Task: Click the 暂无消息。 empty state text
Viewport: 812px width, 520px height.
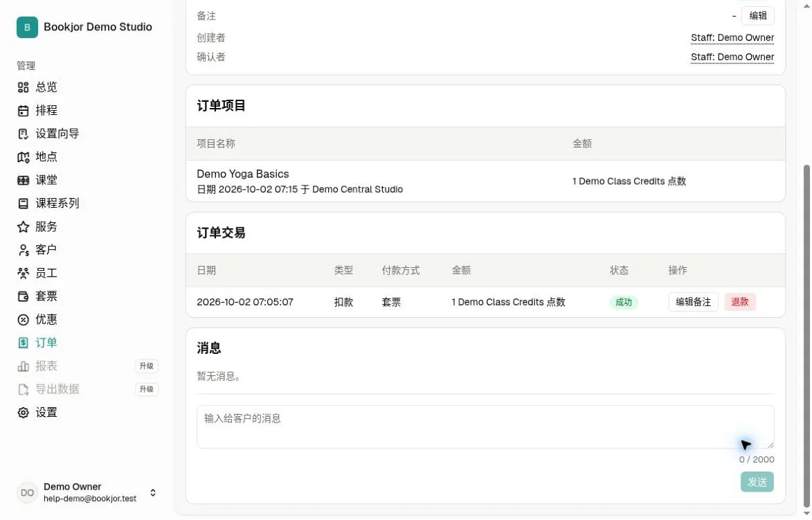Action: (x=219, y=377)
